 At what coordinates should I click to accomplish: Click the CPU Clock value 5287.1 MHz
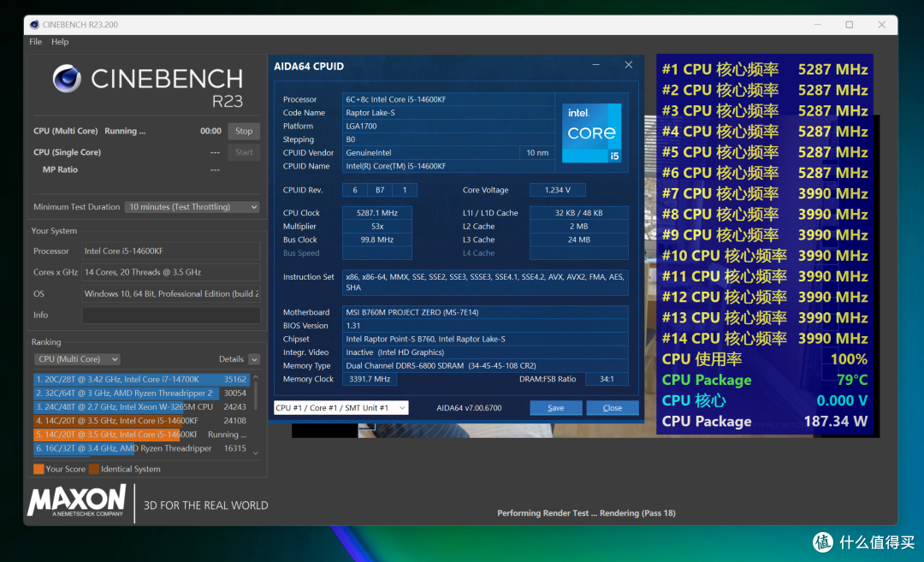click(377, 213)
